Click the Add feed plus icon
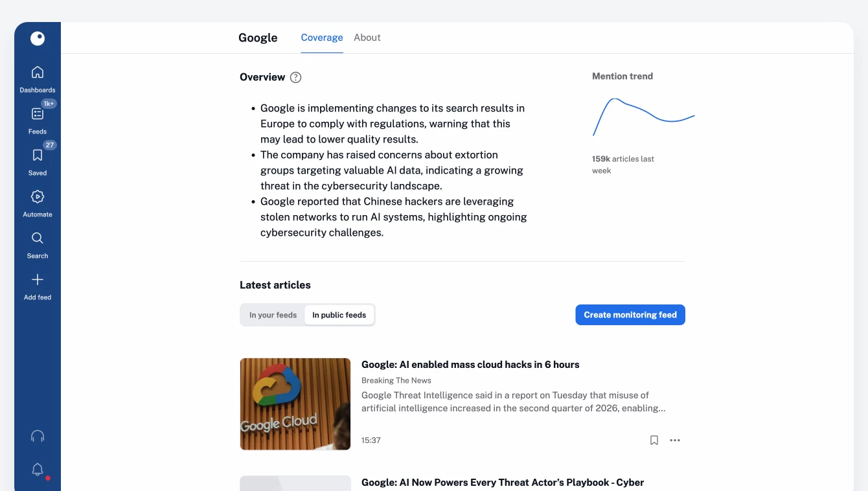 tap(38, 280)
